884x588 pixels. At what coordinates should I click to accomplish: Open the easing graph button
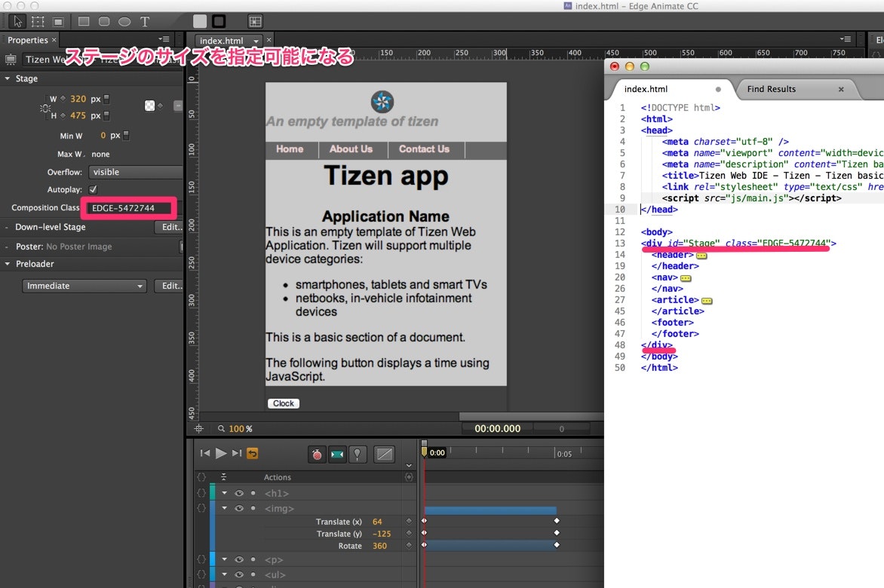click(x=385, y=455)
